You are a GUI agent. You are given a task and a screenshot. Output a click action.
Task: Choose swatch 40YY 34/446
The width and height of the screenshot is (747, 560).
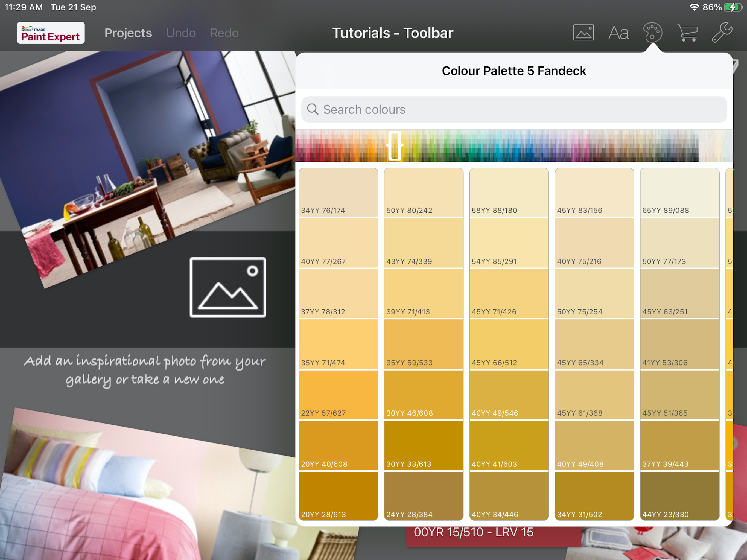509,496
